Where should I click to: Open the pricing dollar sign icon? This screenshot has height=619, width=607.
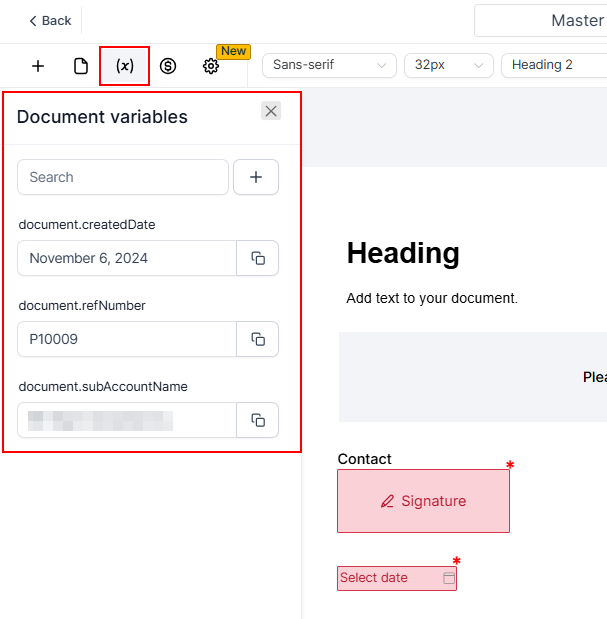(168, 66)
